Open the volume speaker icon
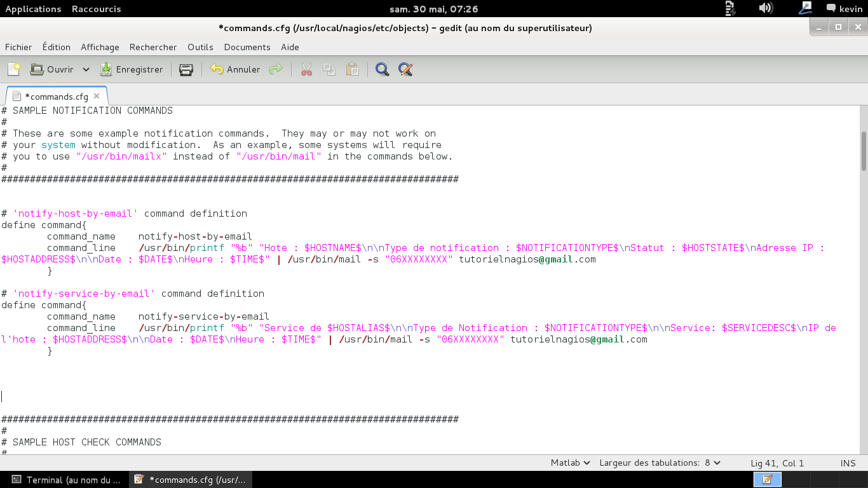The image size is (868, 488). [766, 8]
